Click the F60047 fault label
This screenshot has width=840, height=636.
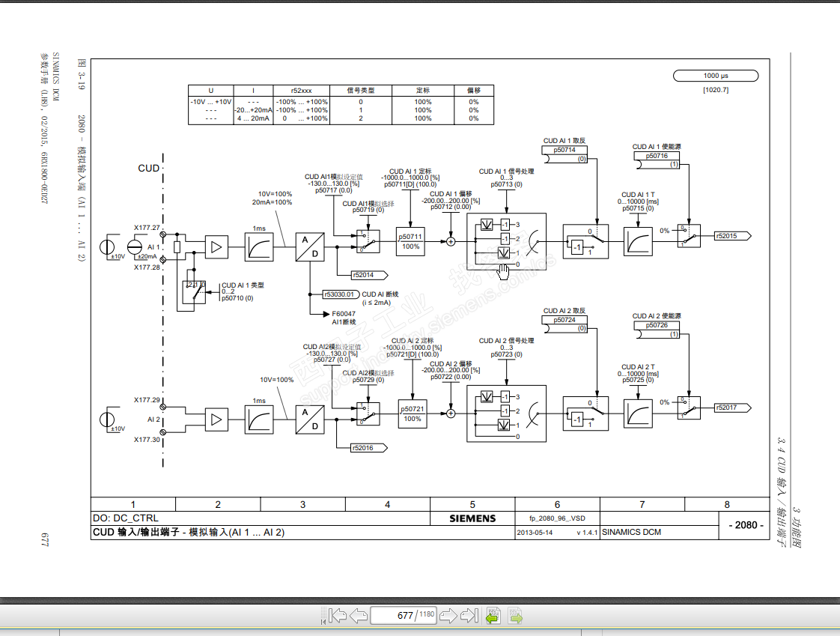344,314
